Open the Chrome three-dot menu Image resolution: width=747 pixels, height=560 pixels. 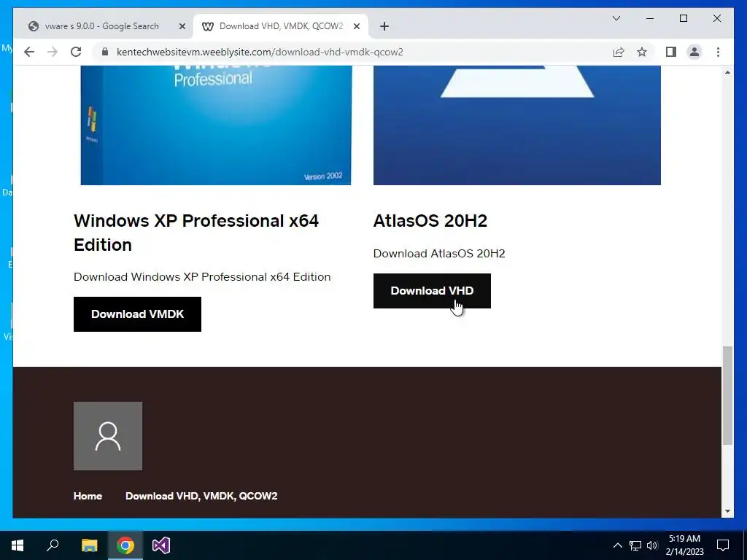[718, 52]
